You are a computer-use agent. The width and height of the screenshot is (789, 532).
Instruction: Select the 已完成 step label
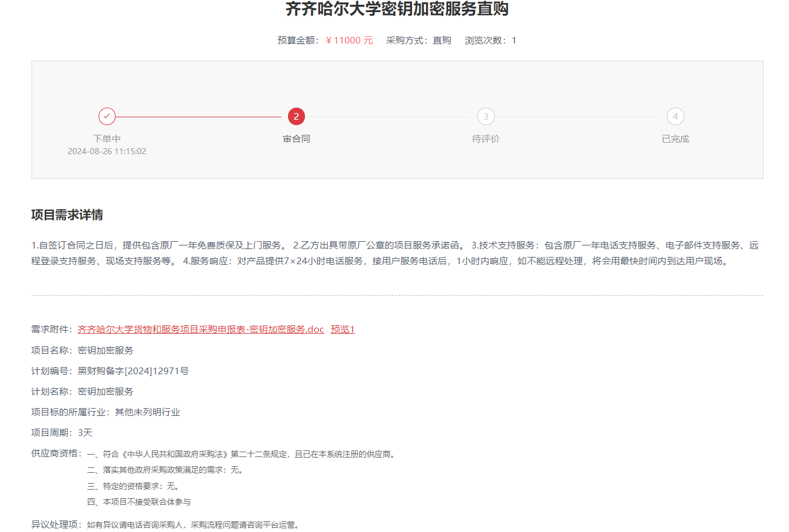675,138
